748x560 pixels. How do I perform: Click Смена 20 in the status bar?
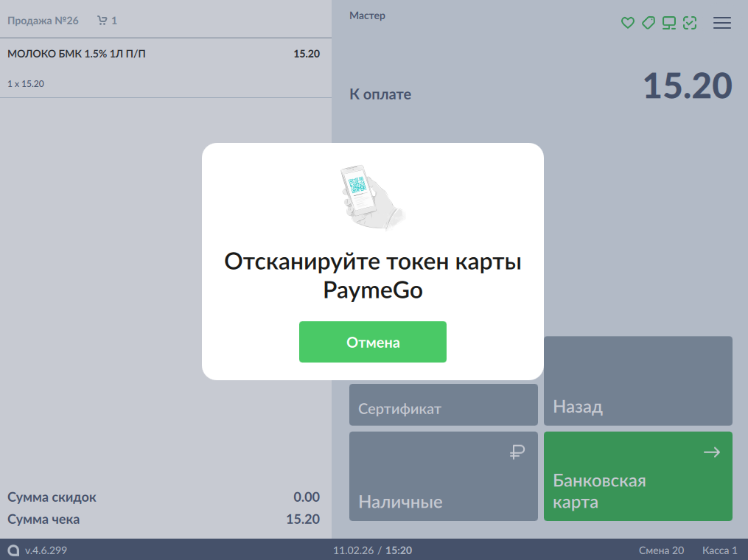coord(661,550)
